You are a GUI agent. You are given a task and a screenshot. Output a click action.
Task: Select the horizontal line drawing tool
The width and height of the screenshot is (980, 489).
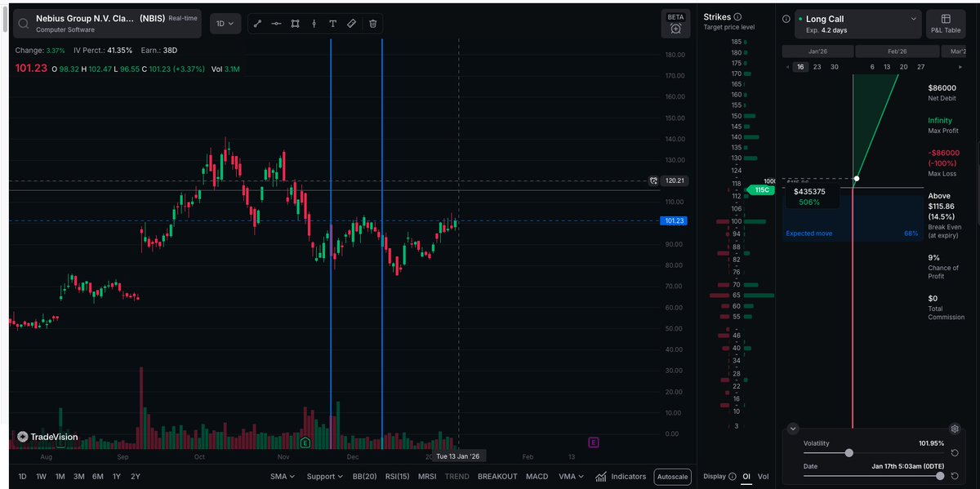(x=277, y=24)
